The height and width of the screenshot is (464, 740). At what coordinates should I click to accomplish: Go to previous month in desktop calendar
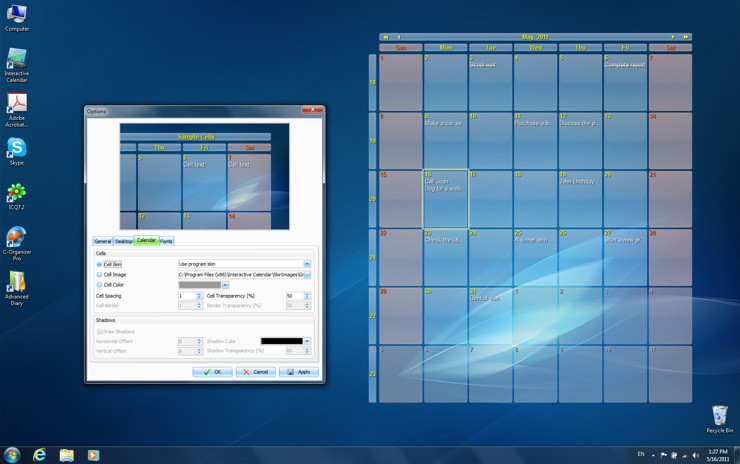(399, 37)
